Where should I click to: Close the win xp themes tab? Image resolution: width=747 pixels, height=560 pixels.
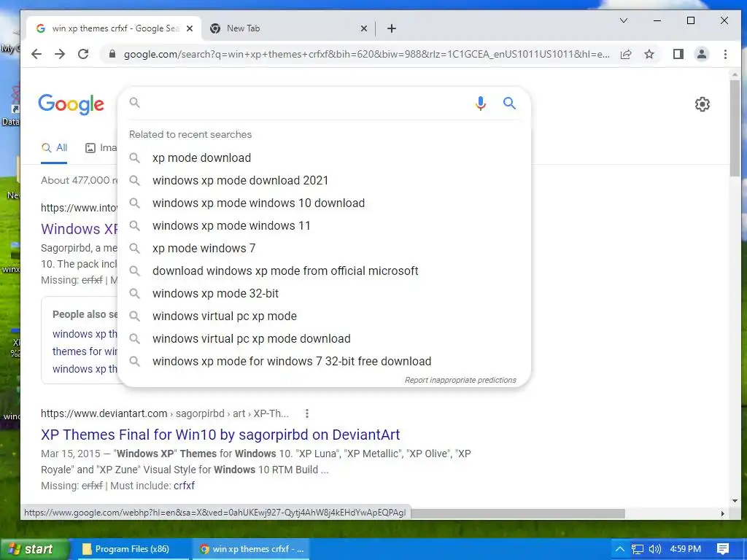pos(190,28)
